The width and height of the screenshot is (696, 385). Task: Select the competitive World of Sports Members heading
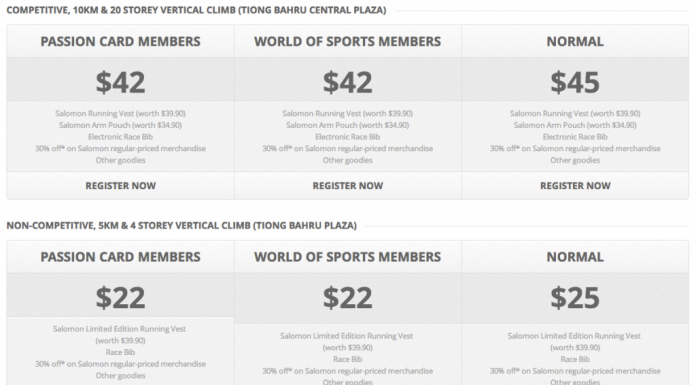348,41
